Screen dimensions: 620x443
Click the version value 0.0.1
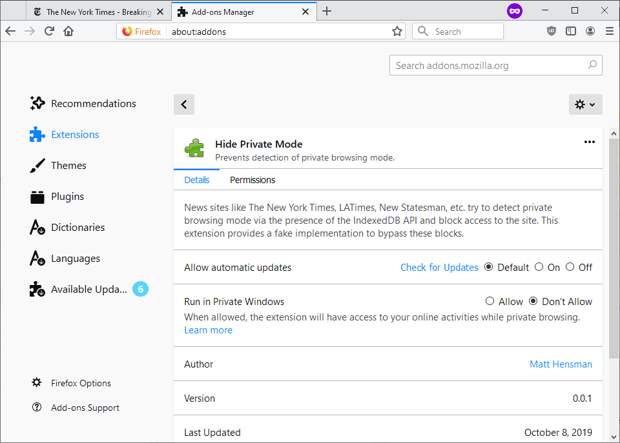click(582, 398)
